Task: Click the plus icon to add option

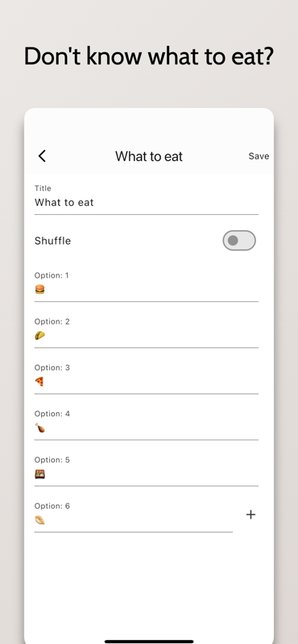Action: [x=250, y=514]
